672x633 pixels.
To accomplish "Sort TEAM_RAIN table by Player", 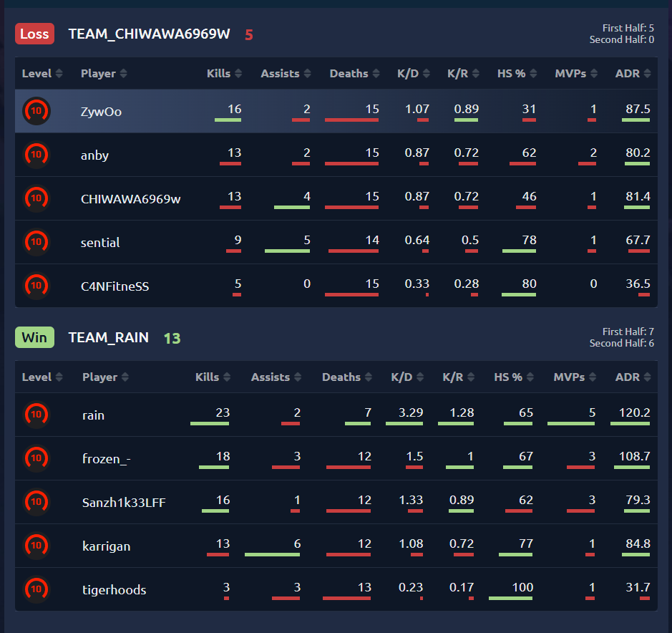I will coord(105,377).
